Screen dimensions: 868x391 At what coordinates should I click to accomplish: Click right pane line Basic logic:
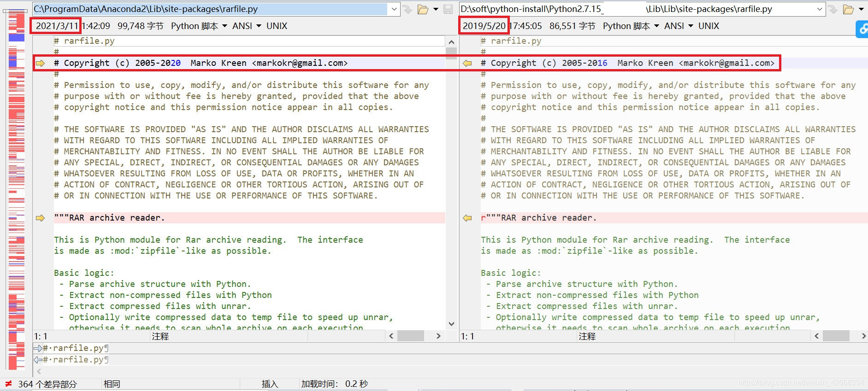click(511, 273)
